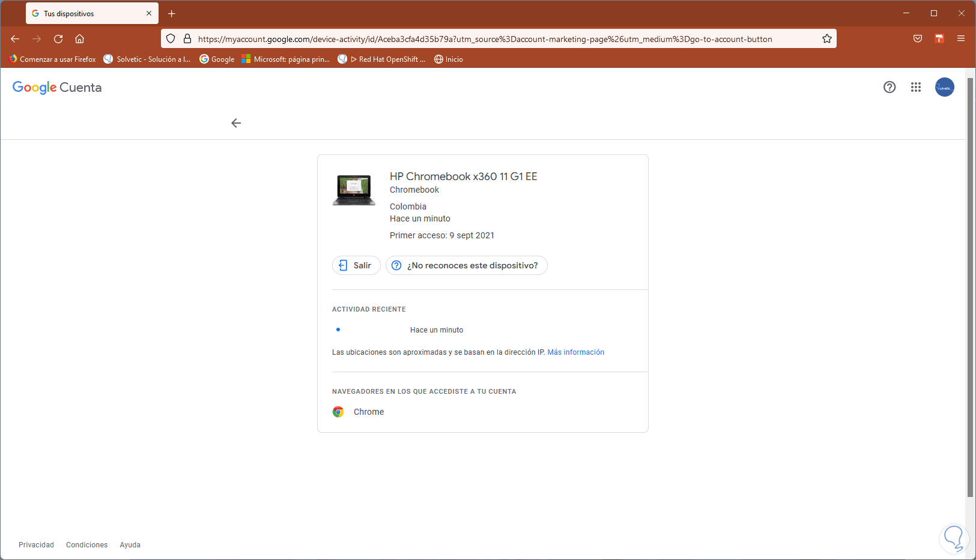Image resolution: width=976 pixels, height=560 pixels.
Task: Open the Inicio bookmark
Action: pos(449,59)
